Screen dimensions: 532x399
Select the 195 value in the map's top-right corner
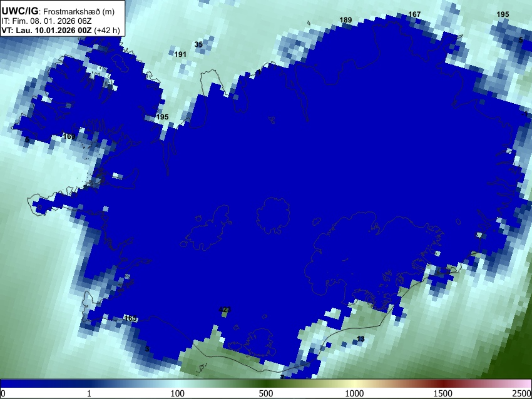503,14
